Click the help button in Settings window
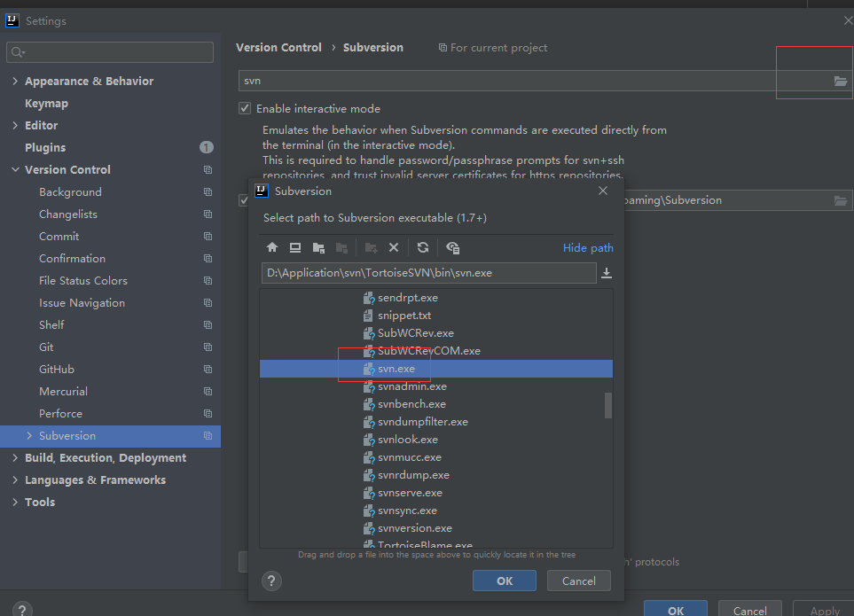Image resolution: width=854 pixels, height=616 pixels. point(22,610)
